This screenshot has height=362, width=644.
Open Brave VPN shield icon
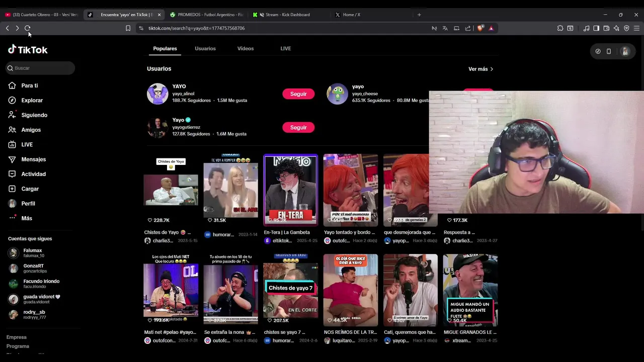coord(626,28)
